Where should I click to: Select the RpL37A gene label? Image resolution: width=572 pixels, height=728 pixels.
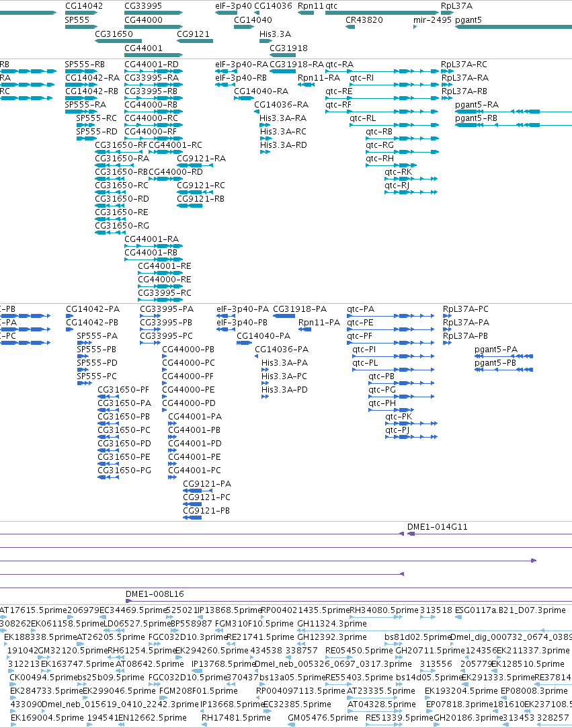pyautogui.click(x=457, y=6)
